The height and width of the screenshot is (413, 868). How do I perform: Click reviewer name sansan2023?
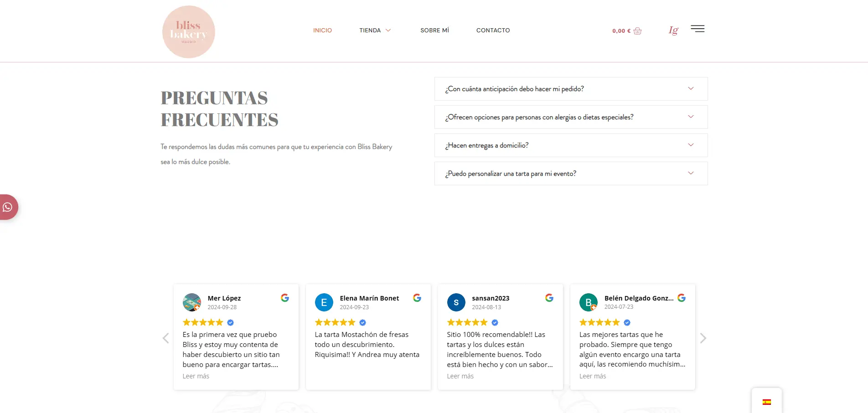[491, 298]
